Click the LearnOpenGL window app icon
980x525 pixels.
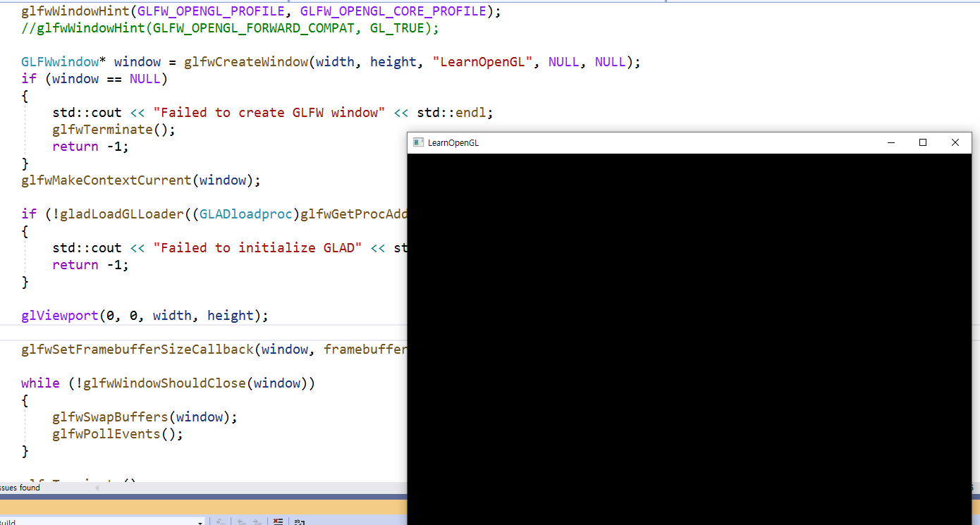pyautogui.click(x=418, y=142)
